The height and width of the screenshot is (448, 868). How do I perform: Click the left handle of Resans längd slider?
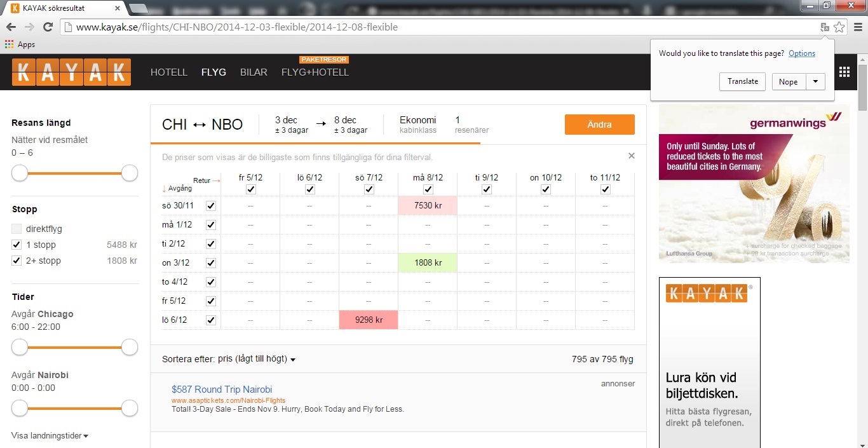click(x=20, y=173)
